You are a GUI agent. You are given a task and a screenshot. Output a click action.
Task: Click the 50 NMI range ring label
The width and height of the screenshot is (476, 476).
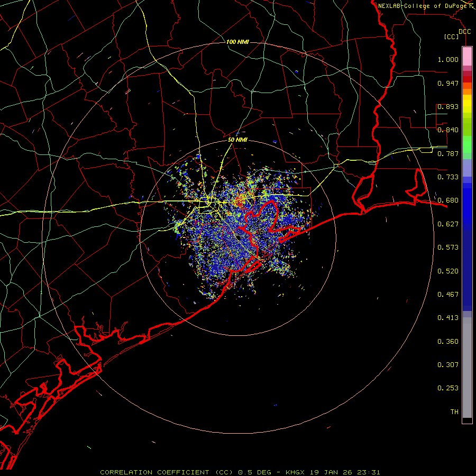click(237, 140)
